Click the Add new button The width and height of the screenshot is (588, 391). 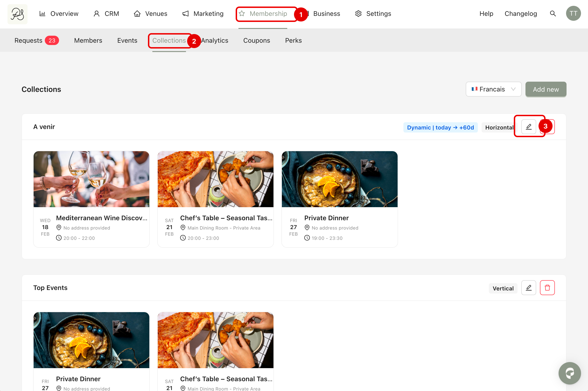(x=546, y=89)
